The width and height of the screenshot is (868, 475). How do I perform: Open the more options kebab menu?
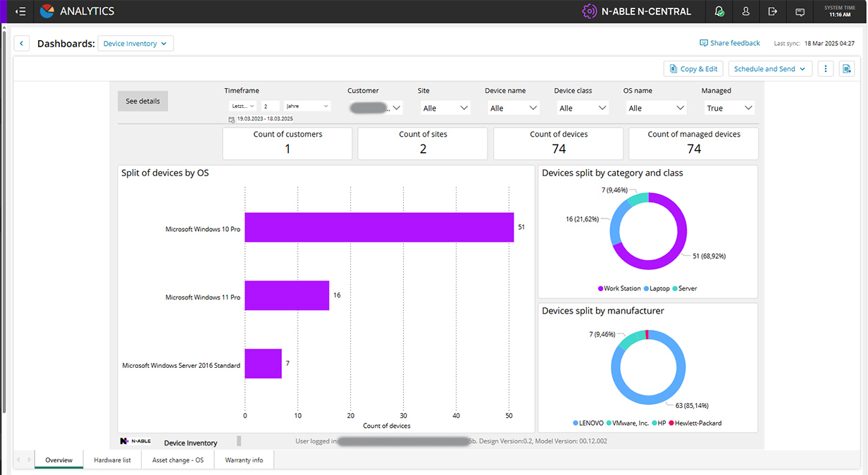(x=826, y=69)
